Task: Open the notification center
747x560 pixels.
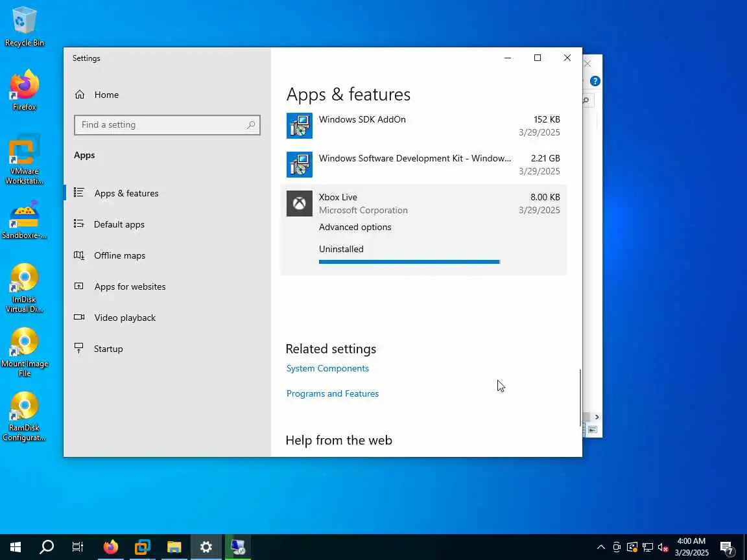Action: [x=726, y=547]
